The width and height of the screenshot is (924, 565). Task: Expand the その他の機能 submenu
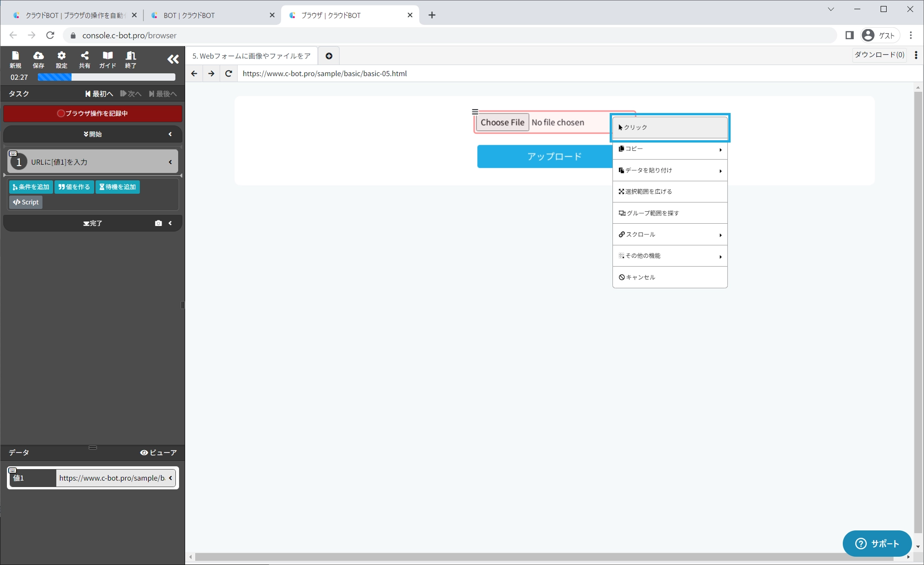pyautogui.click(x=670, y=256)
